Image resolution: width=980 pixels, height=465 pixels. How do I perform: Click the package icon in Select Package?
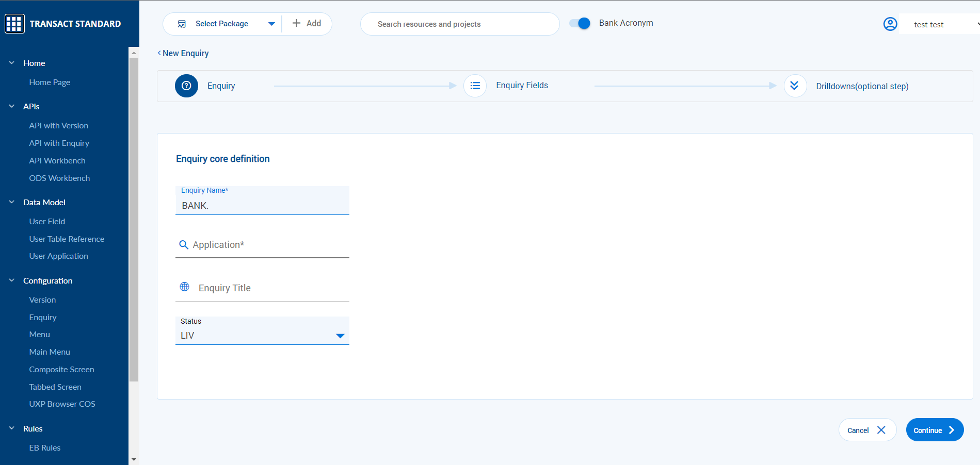[x=182, y=24]
